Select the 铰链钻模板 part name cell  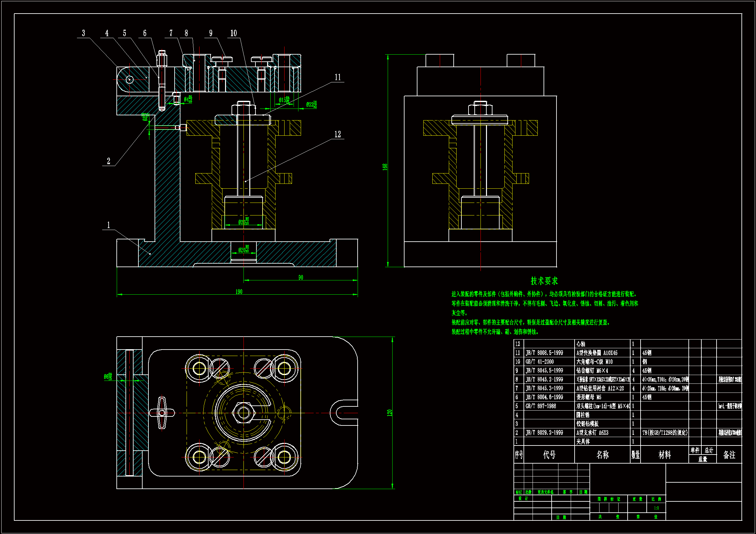pos(587,424)
